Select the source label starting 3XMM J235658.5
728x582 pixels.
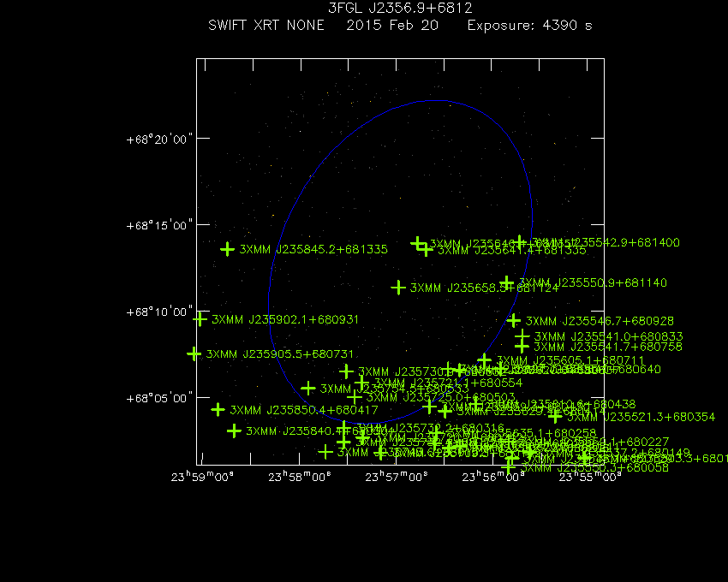(484, 288)
